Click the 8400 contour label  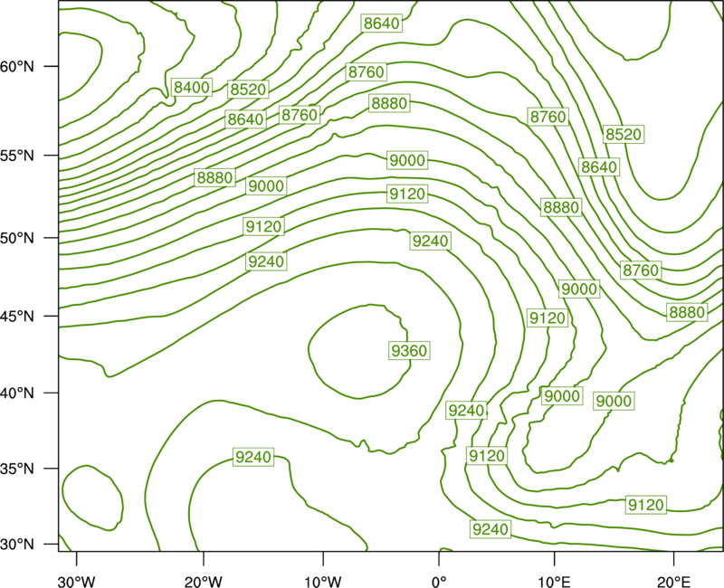pos(192,87)
